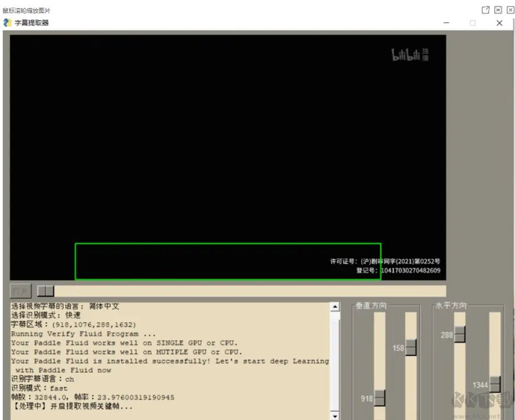515x420 pixels.
Task: Click the horizontal slider handle at 1344
Action: click(x=495, y=384)
